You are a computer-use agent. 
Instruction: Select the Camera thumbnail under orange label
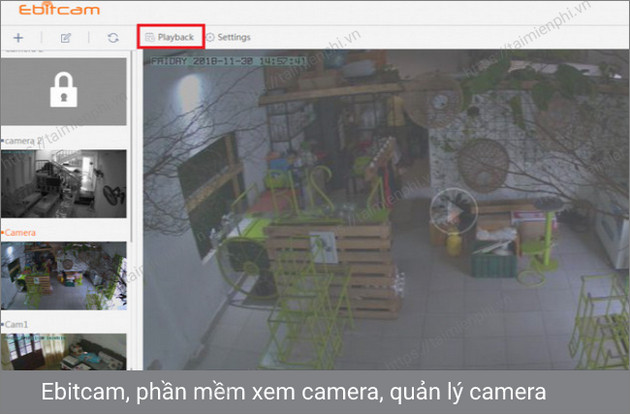(63, 275)
